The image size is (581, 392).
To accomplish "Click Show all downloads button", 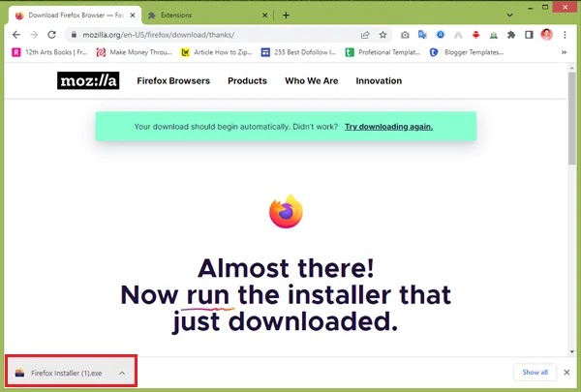I will pos(535,372).
